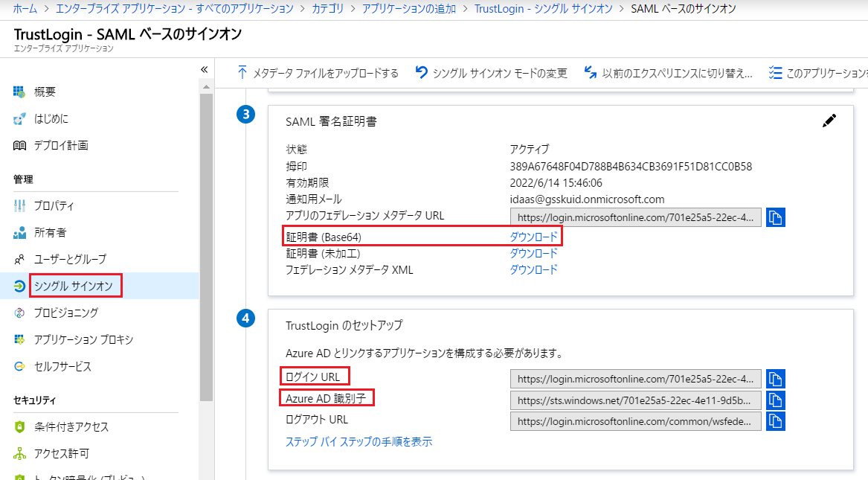Click 以前のエクスペリエンスに切り替え button

pyautogui.click(x=668, y=73)
